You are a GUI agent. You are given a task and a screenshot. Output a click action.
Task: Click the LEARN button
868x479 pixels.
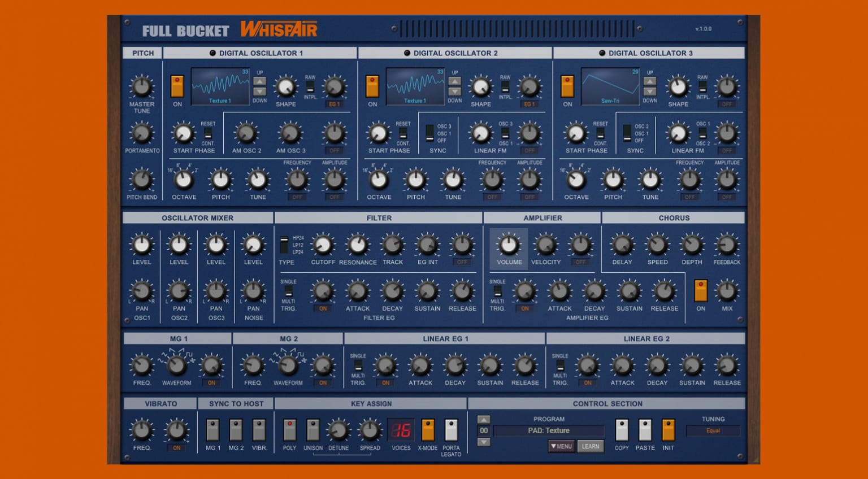591,446
